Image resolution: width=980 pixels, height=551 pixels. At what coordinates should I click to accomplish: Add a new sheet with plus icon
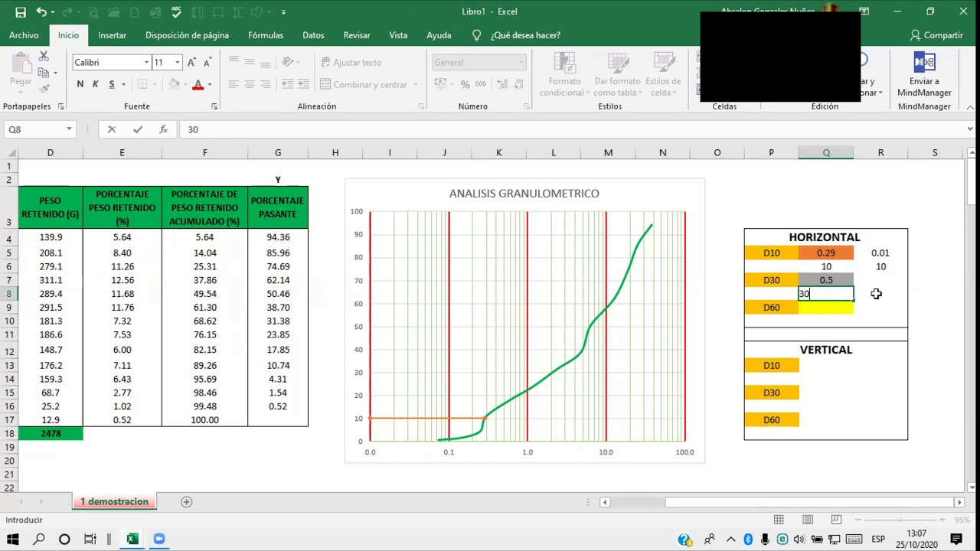click(x=186, y=502)
